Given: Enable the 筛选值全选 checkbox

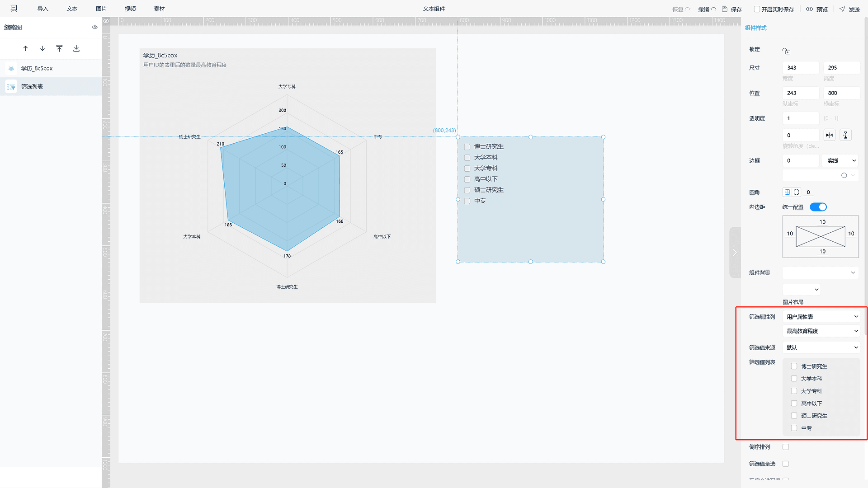Looking at the screenshot, I should (786, 464).
